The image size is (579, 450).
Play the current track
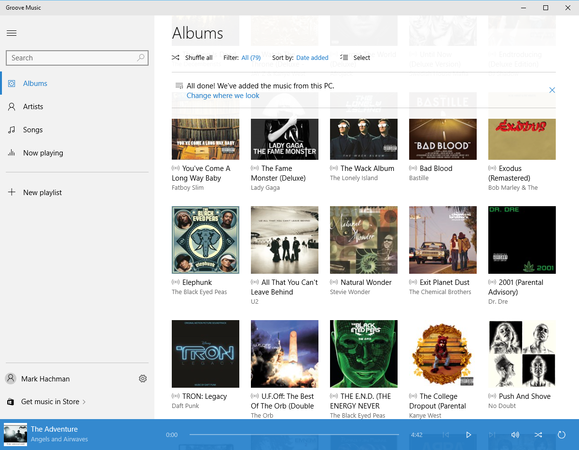[468, 435]
